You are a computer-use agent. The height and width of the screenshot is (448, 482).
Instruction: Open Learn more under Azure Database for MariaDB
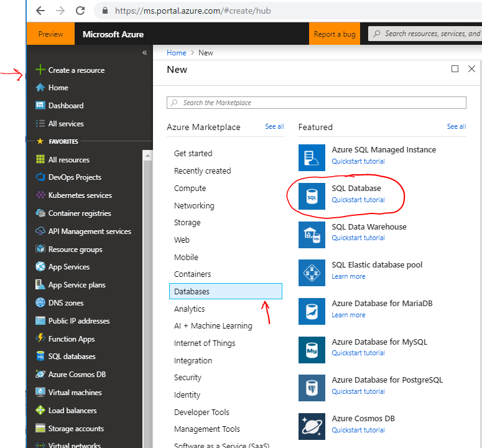pos(348,315)
